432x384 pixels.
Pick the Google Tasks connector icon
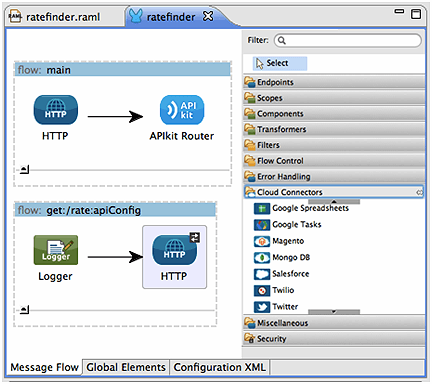(x=262, y=225)
